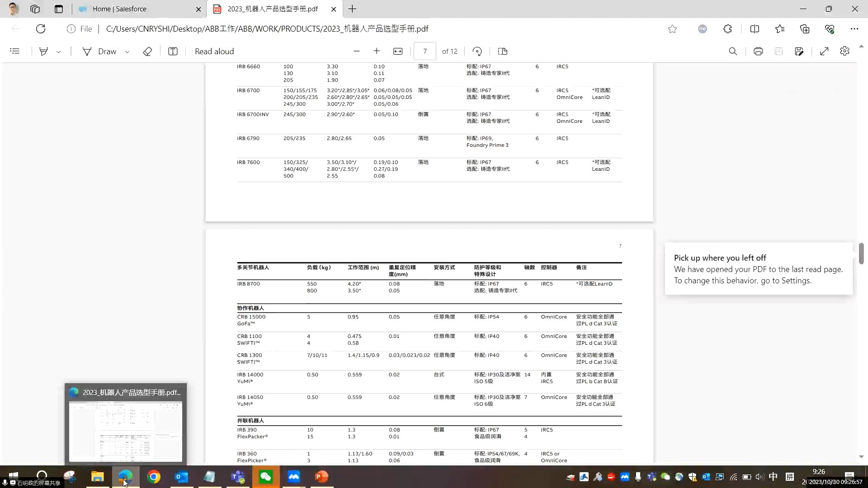Click the address bar with the PDF path
The image size is (868, 488).
267,29
